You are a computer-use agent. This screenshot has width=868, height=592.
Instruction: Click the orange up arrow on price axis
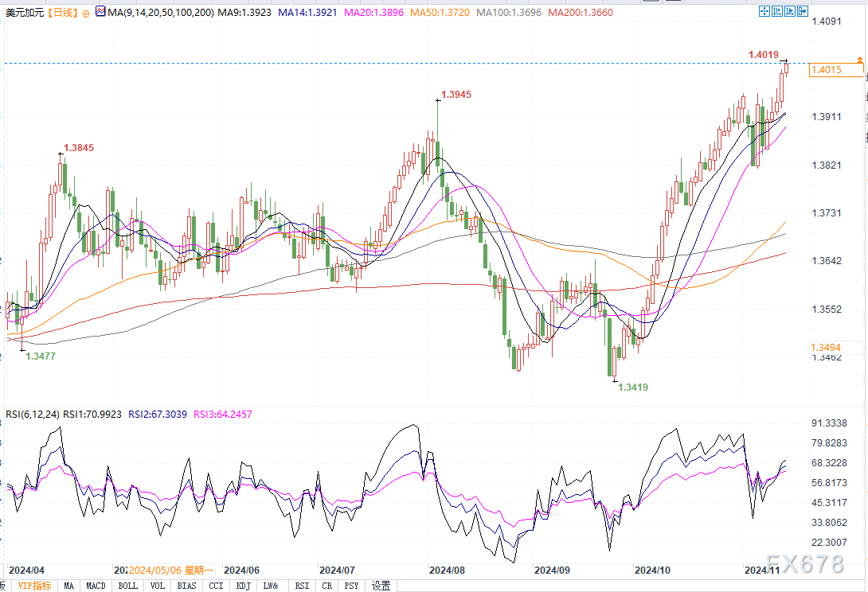[859, 60]
